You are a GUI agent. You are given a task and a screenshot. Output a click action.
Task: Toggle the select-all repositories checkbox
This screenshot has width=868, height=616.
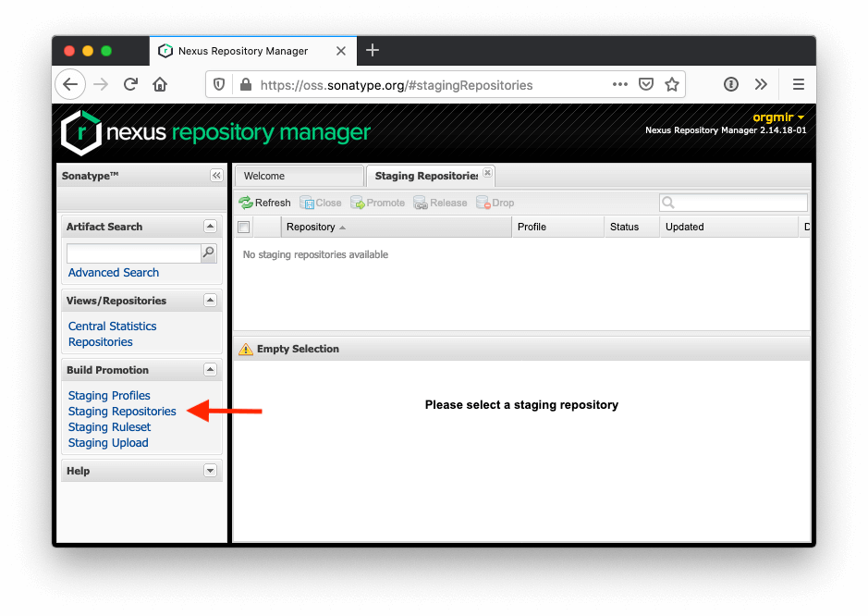[x=243, y=227]
